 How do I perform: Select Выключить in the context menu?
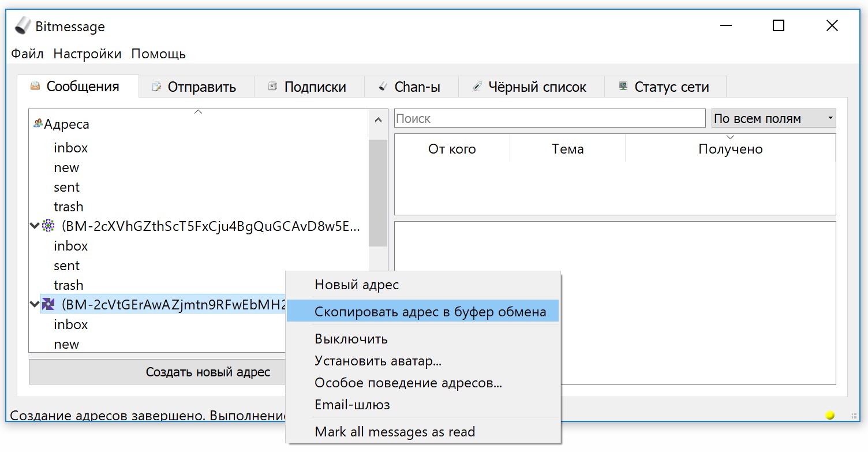tap(351, 339)
